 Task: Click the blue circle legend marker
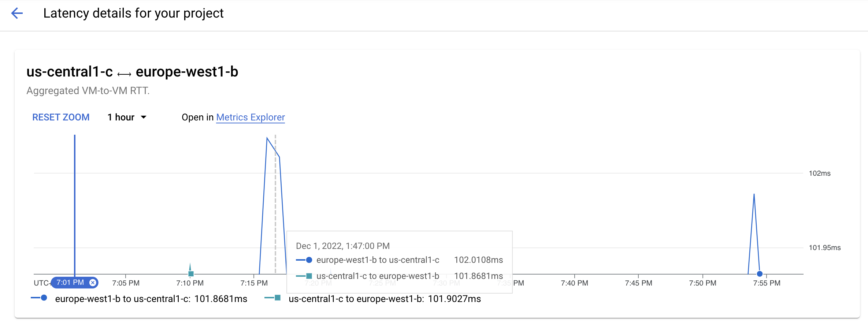[x=44, y=298]
